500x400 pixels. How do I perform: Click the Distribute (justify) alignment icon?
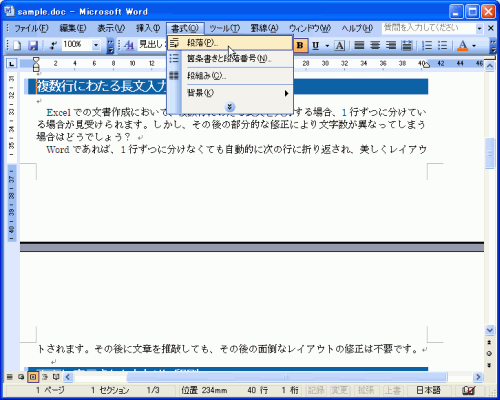point(407,45)
